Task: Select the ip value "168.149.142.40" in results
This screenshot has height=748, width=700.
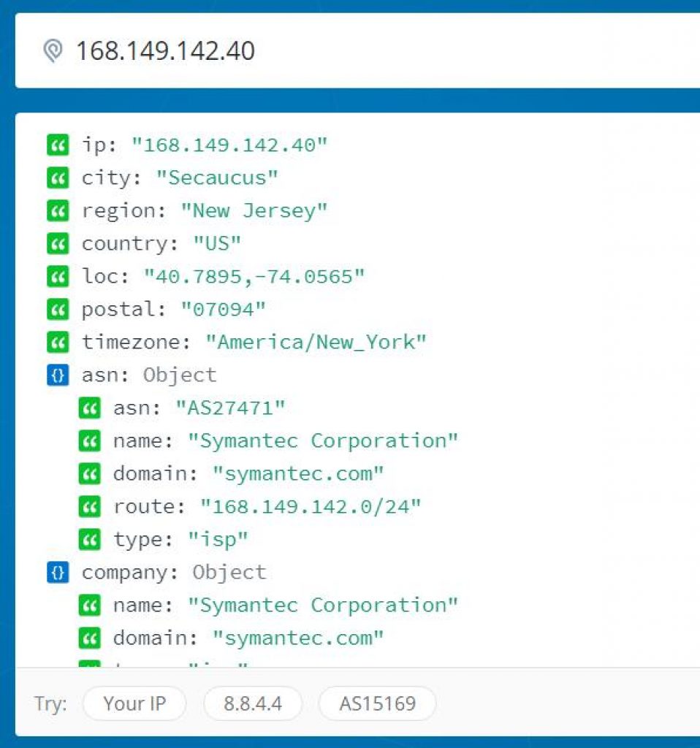Action: coord(229,145)
